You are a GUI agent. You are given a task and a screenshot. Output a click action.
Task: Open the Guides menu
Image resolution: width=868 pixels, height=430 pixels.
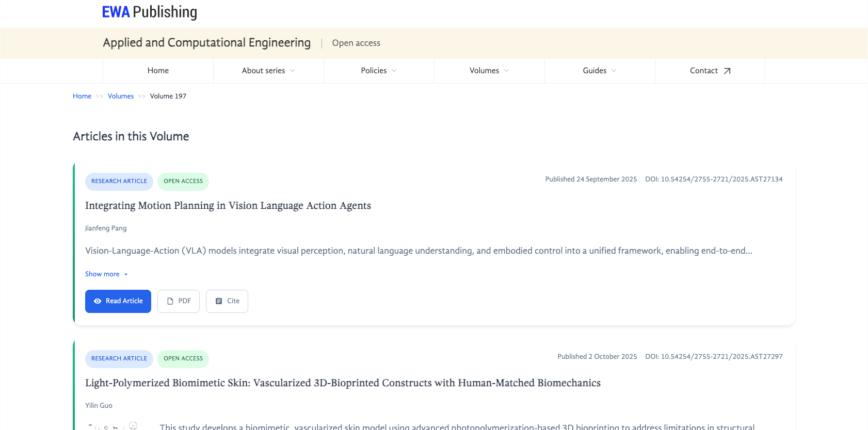pos(600,71)
